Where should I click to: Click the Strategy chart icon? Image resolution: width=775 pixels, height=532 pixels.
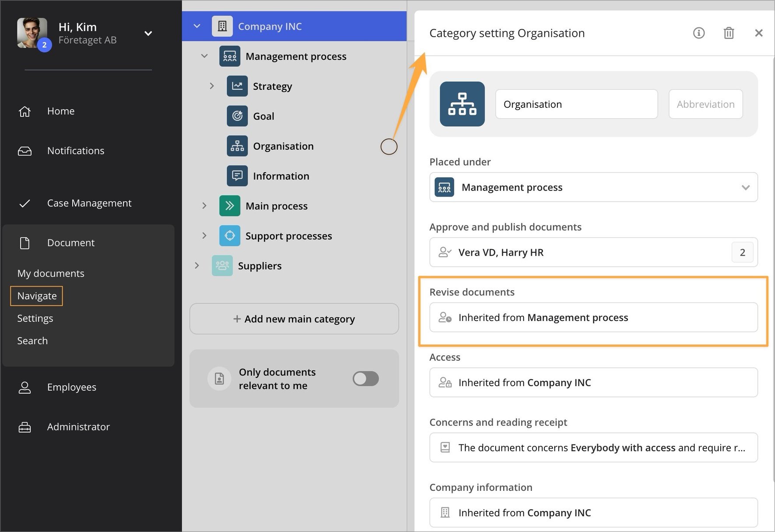point(237,86)
